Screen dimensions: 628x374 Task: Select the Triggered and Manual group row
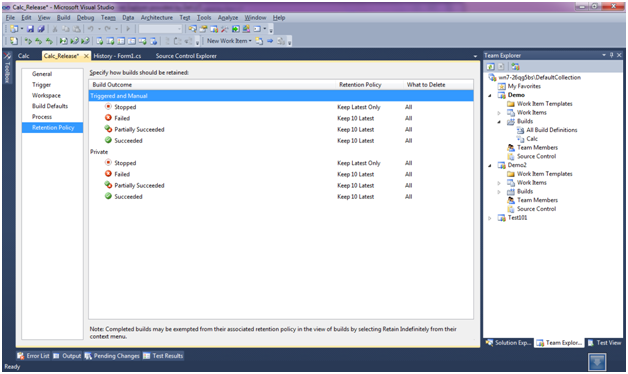click(281, 96)
